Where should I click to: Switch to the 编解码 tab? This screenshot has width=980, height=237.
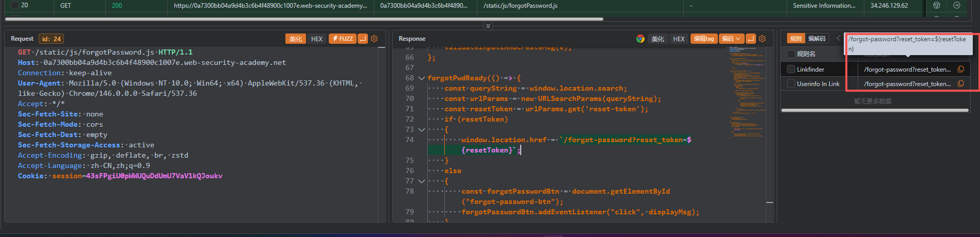(x=816, y=39)
